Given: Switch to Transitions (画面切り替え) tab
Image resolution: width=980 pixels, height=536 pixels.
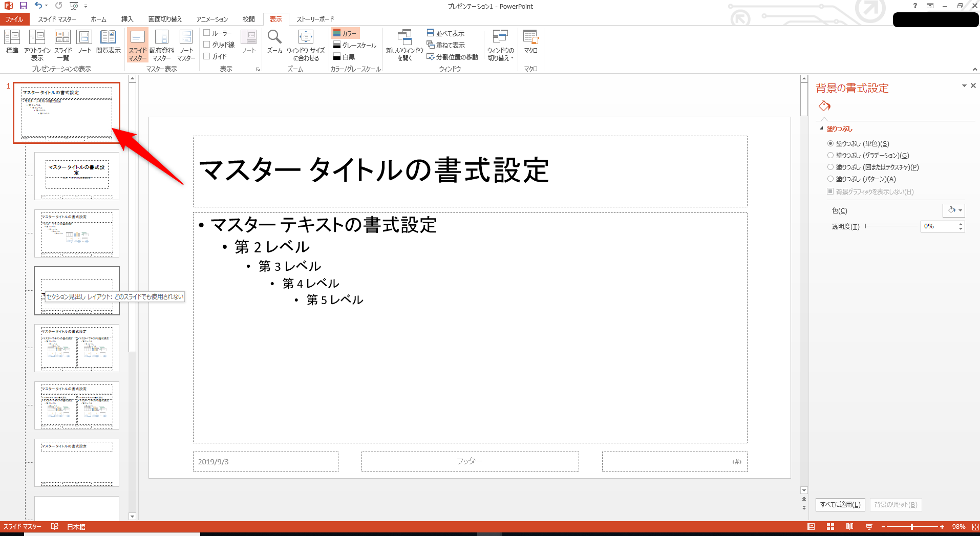Looking at the screenshot, I should tap(165, 19).
